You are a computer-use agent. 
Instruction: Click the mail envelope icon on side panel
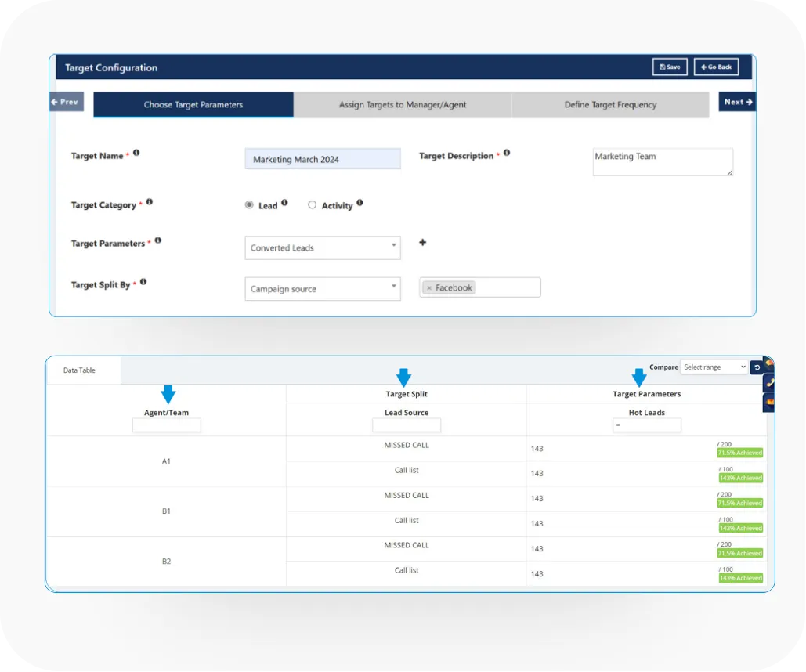pyautogui.click(x=769, y=402)
